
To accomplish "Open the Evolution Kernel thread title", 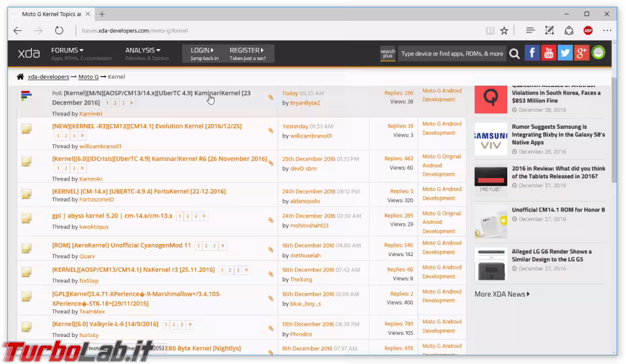I will click(x=147, y=126).
